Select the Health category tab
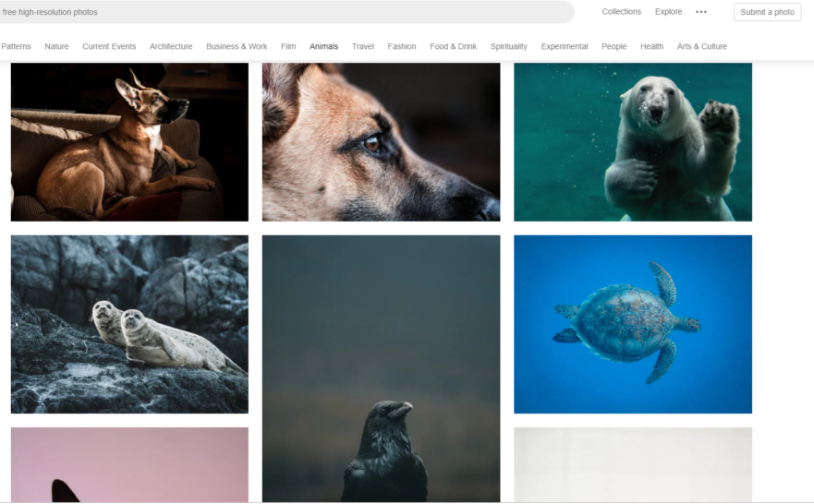This screenshot has height=504, width=814. tap(651, 46)
